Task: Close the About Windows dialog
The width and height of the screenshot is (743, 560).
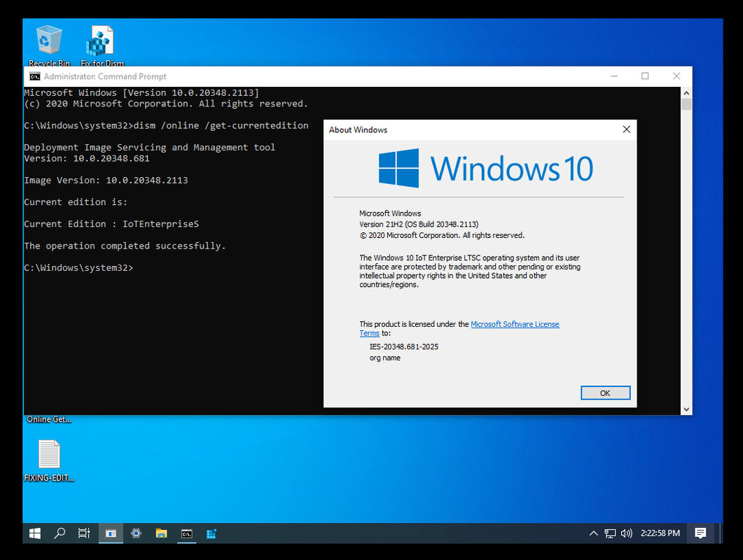Action: pyautogui.click(x=627, y=129)
